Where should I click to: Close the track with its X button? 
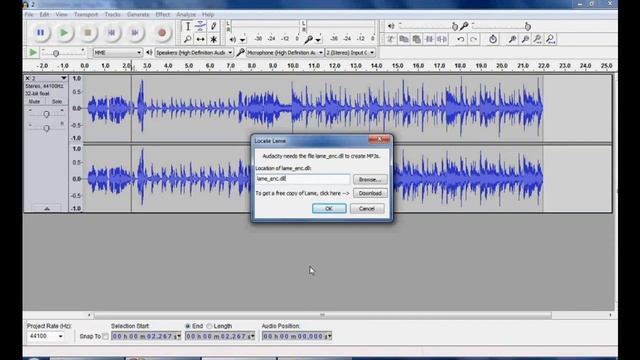point(27,78)
